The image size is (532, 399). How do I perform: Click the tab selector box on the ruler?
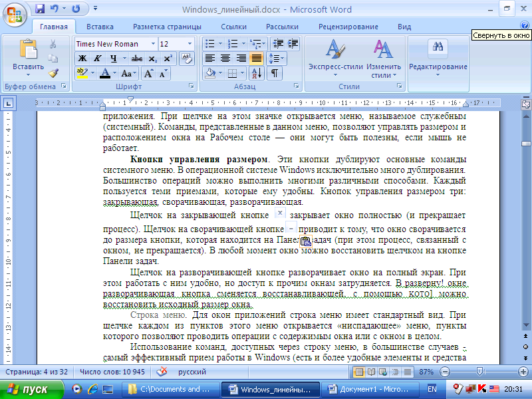click(9, 103)
